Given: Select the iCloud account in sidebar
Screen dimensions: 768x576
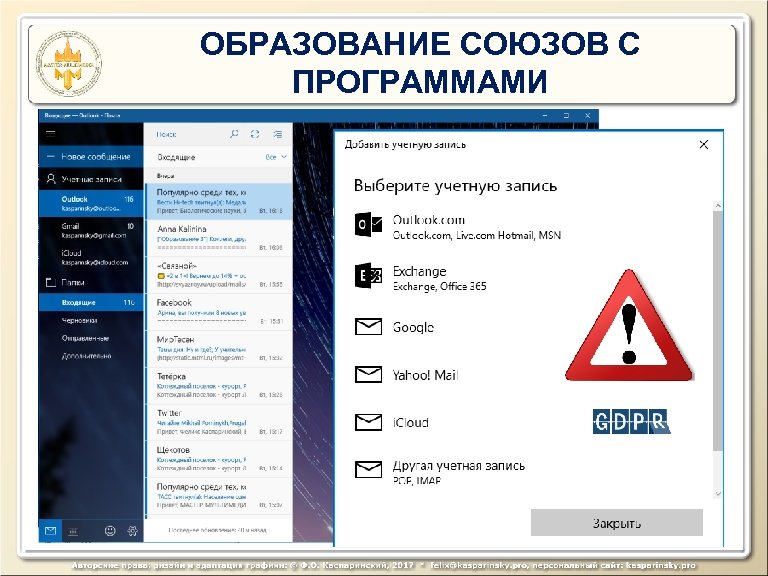Looking at the screenshot, I should (91, 257).
